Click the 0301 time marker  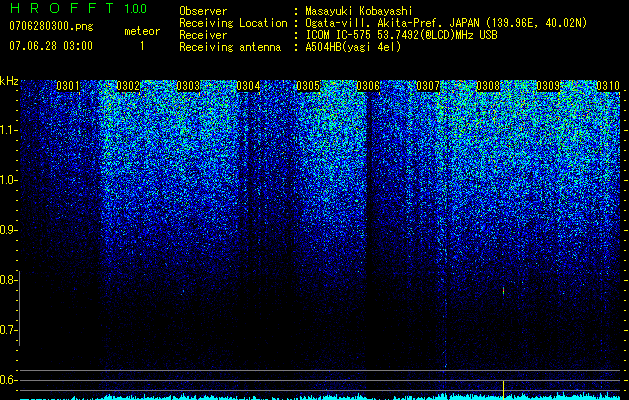pyautogui.click(x=68, y=86)
